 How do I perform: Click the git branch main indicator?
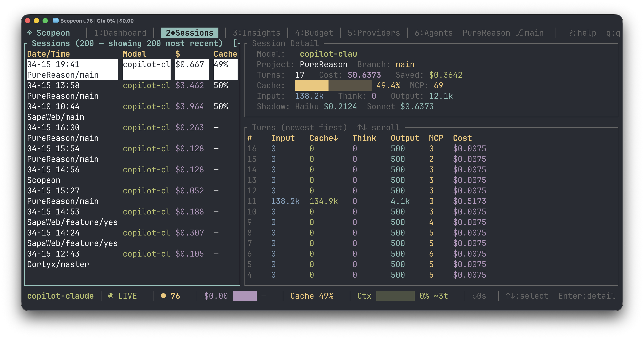click(530, 33)
